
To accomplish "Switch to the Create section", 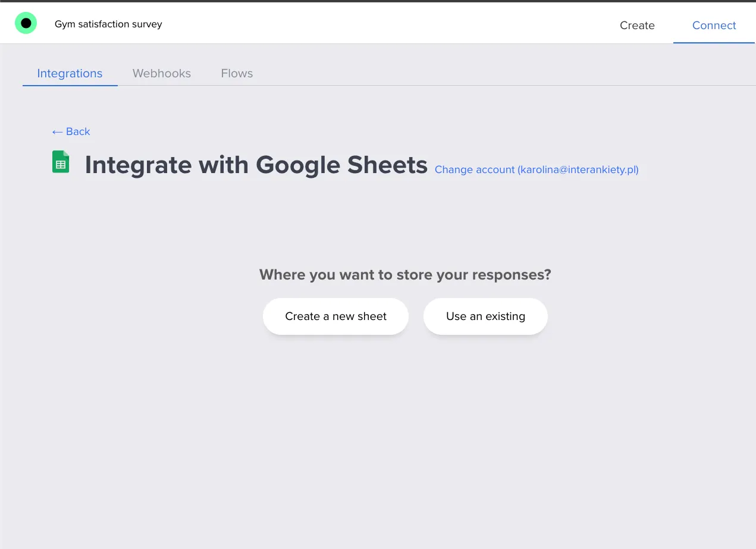I will point(637,26).
